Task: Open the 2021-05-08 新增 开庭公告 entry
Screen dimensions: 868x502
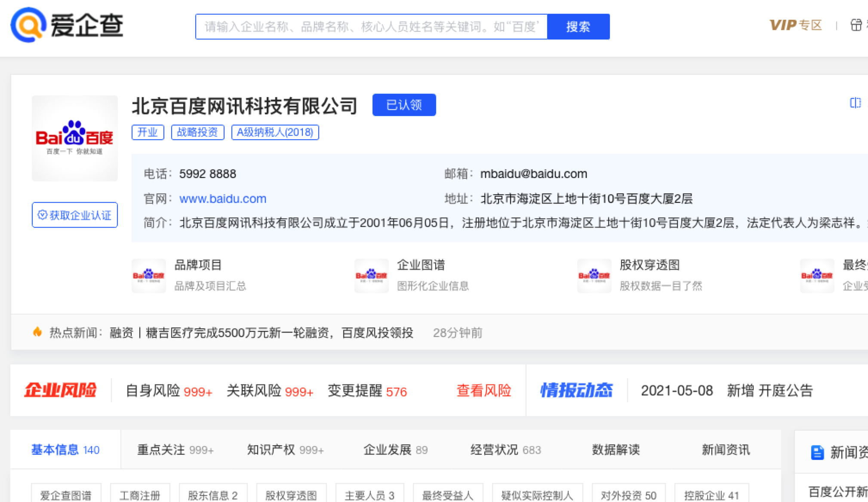Action: (727, 391)
